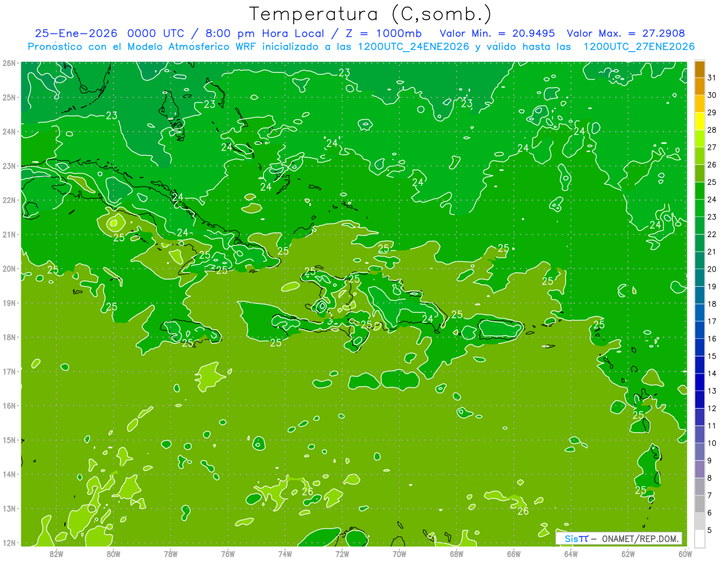Click the legend color between 24 and 25
728x562 pixels.
tap(699, 190)
